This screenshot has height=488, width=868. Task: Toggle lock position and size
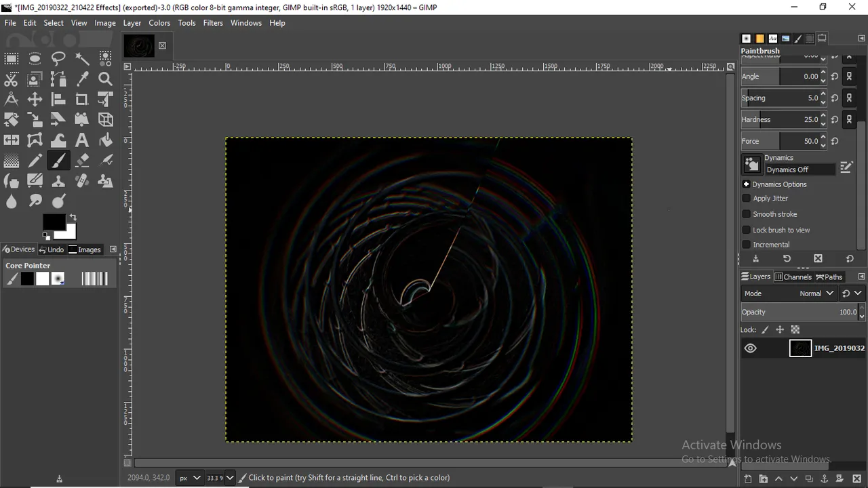tap(780, 330)
